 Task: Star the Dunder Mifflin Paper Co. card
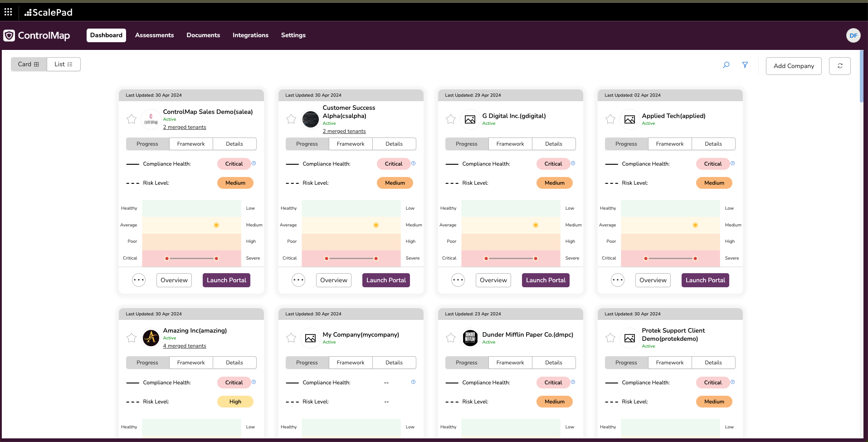[451, 338]
